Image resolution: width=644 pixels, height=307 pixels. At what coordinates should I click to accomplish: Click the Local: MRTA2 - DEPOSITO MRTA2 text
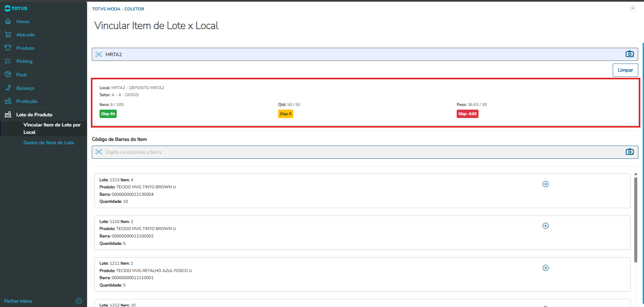[x=132, y=88]
